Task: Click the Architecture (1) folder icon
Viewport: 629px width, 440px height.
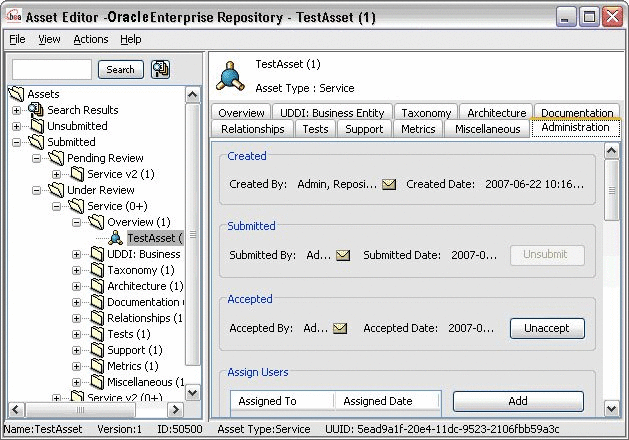Action: click(x=97, y=286)
